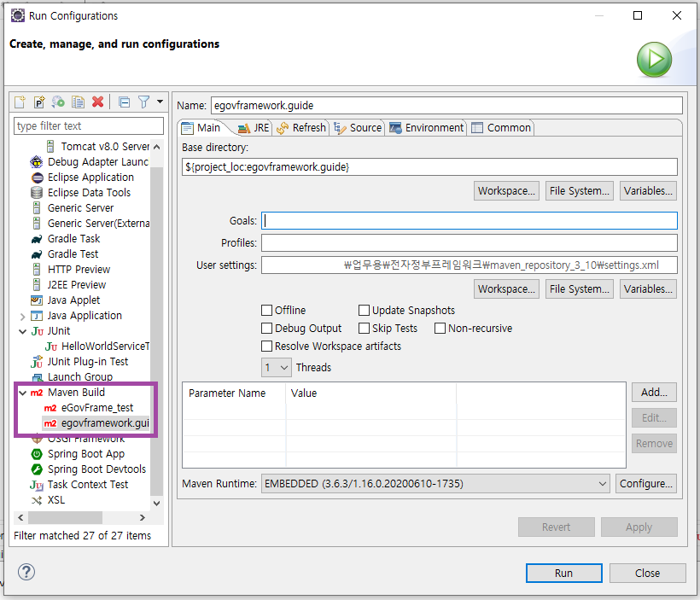Select the Spring Boot Devtools icon

(37, 469)
